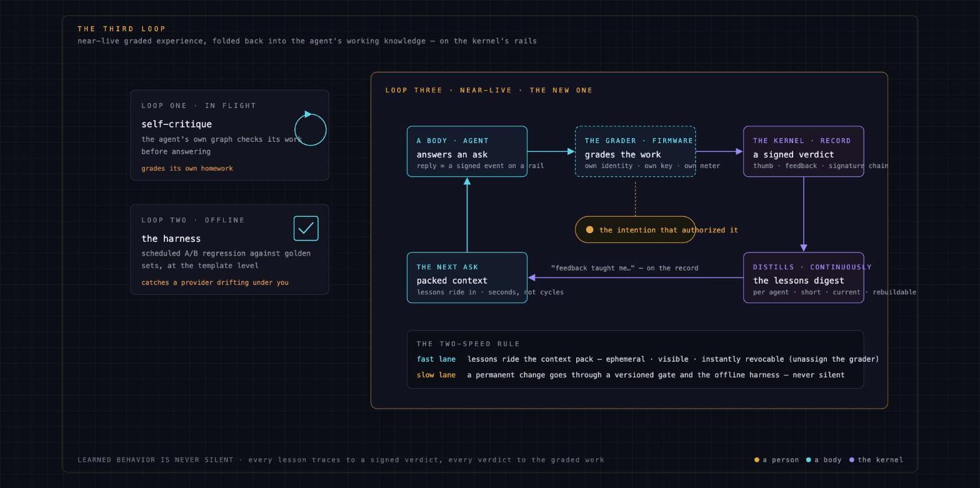The image size is (980, 488).
Task: Click the circular loop arrow icon
Action: pos(311,129)
